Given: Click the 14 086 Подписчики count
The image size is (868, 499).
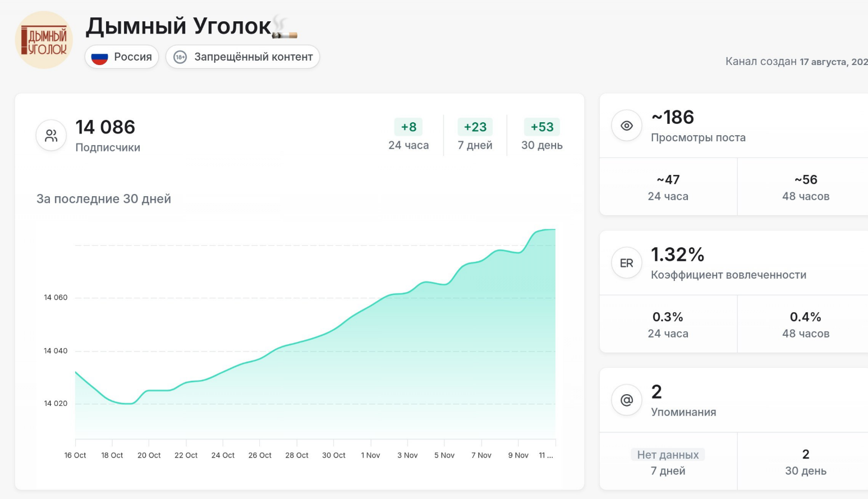Looking at the screenshot, I should tap(105, 127).
